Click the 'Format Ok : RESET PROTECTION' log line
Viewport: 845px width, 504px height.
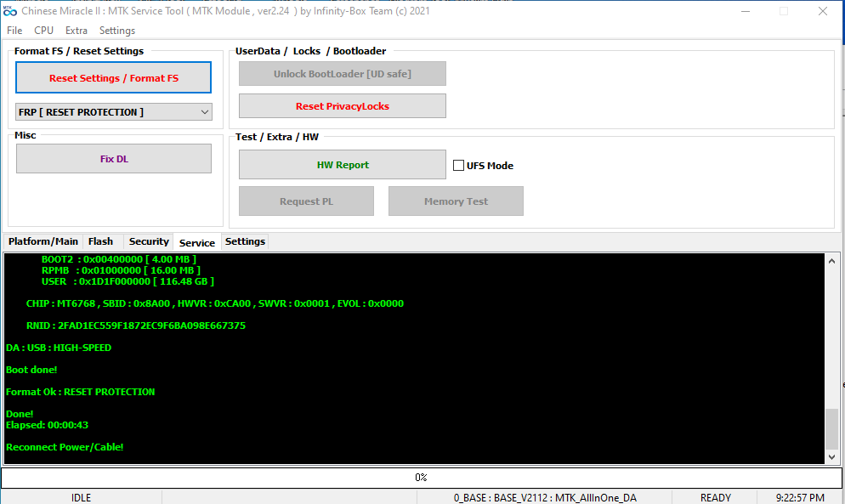[x=80, y=392]
